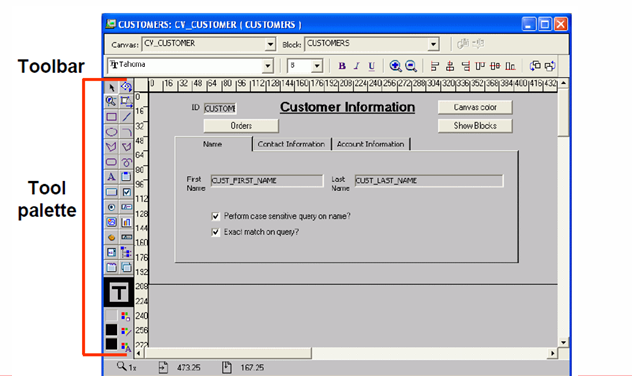Open the Fill Color picker
Screen dimensions: 632x376
pos(126,316)
